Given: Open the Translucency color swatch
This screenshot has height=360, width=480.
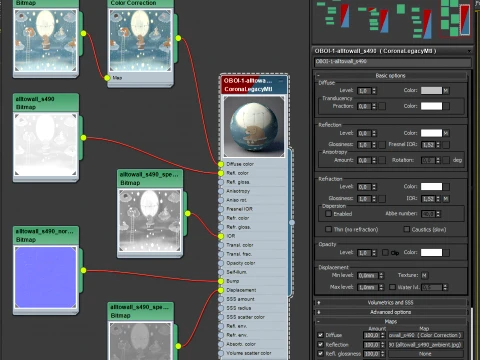Looking at the screenshot, I should [x=431, y=106].
